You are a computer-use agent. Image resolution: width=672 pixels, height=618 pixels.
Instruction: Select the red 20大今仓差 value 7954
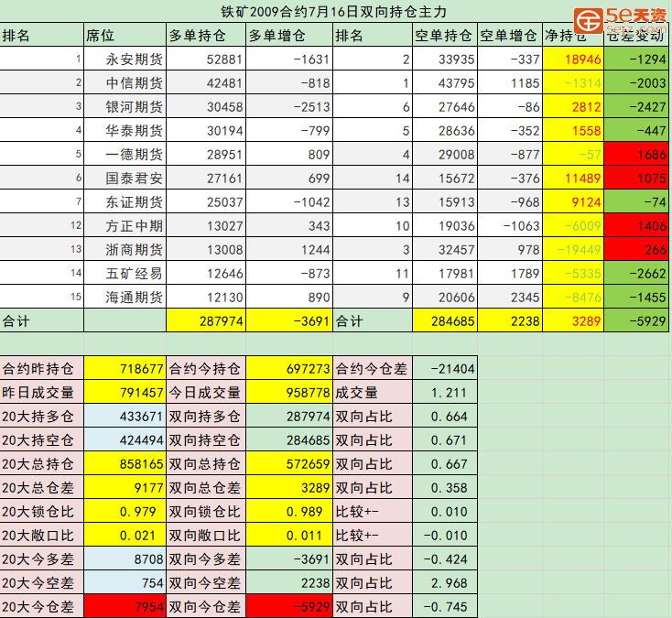pyautogui.click(x=125, y=606)
